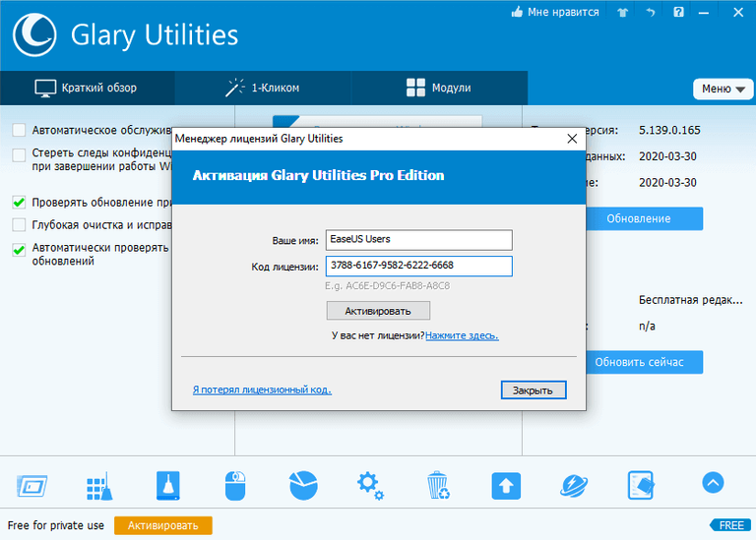Image resolution: width=756 pixels, height=540 pixels.
Task: Click 'Активация Glary Utilities Pro Edition' heading
Action: click(318, 175)
